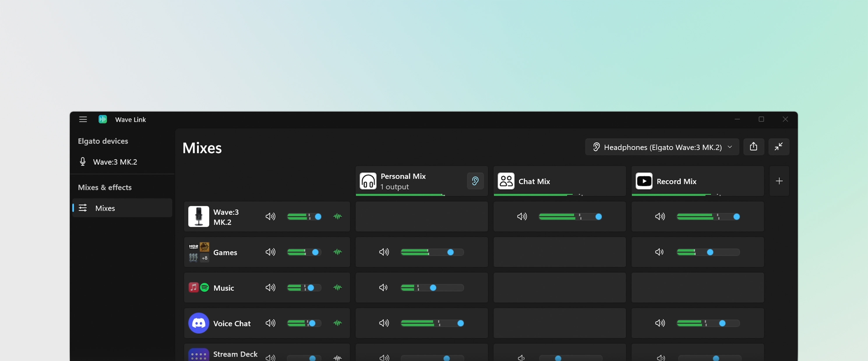Viewport: 868px width, 361px height.
Task: Mute Wave:3 MK.2 in Chat Mix
Action: click(522, 217)
